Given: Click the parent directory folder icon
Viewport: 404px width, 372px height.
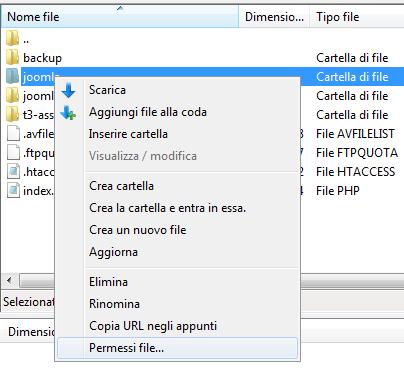Looking at the screenshot, I should (x=13, y=39).
